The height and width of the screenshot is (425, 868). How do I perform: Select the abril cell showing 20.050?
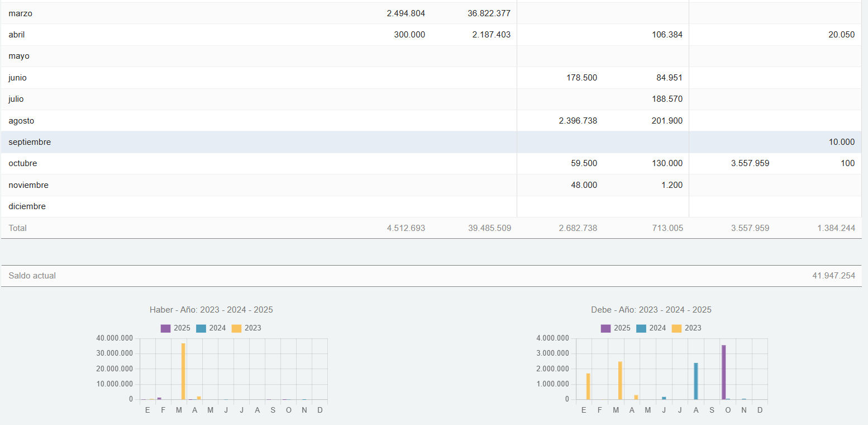(x=841, y=35)
